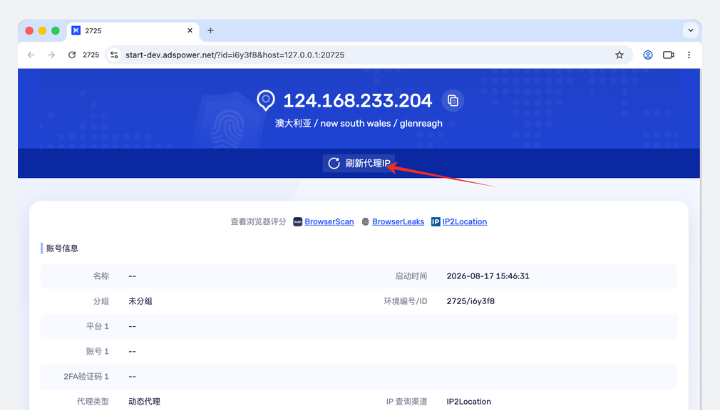Click the start time 2026-08-17 15:46:31

coord(488,276)
